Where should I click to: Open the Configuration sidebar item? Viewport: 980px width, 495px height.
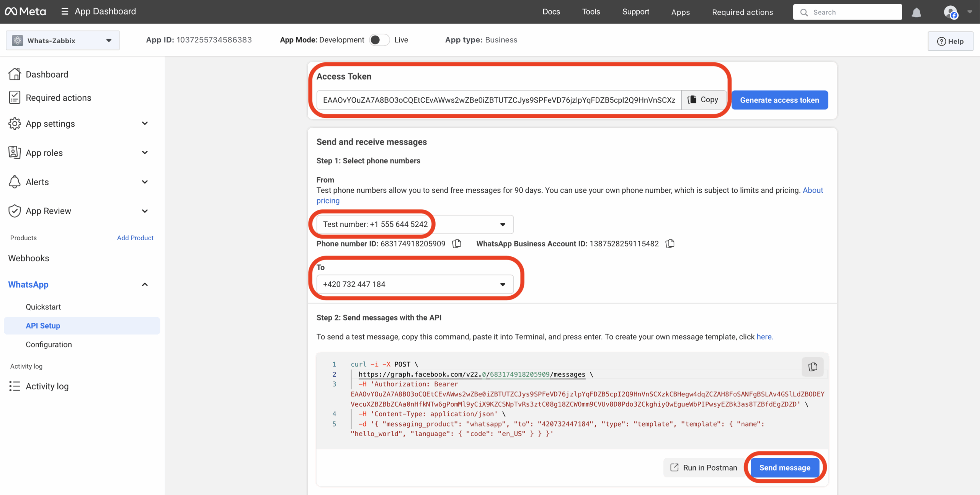pyautogui.click(x=49, y=344)
